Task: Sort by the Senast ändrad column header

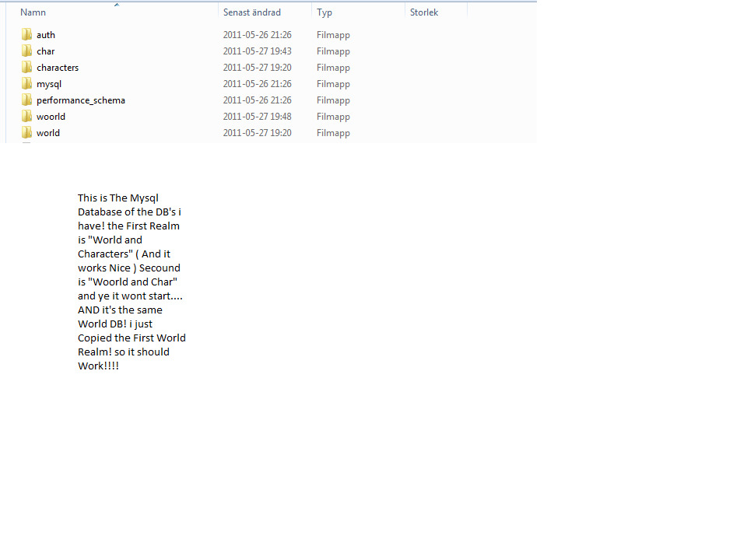Action: click(x=252, y=12)
